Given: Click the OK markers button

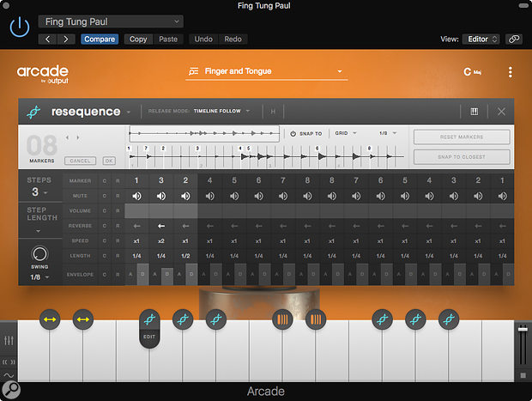Looking at the screenshot, I should click(109, 161).
